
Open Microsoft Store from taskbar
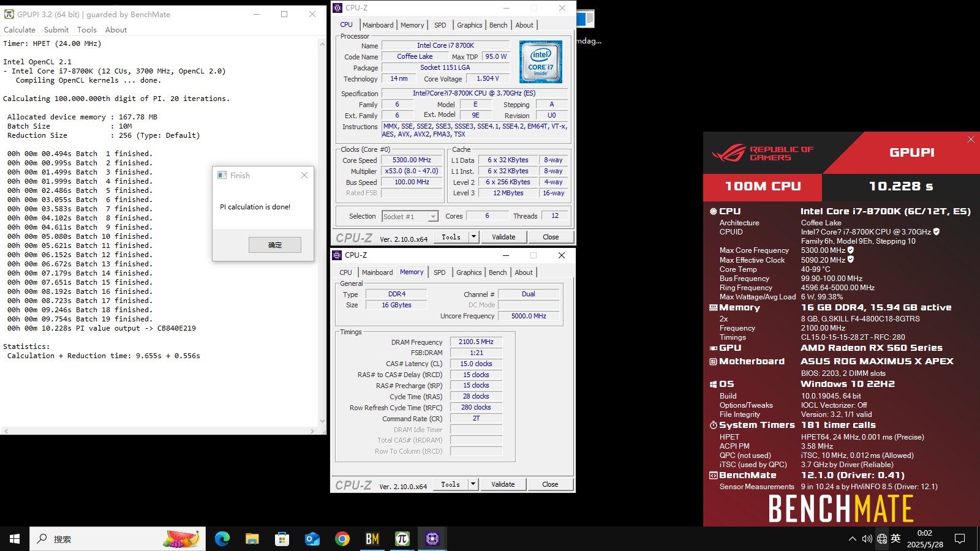(282, 539)
